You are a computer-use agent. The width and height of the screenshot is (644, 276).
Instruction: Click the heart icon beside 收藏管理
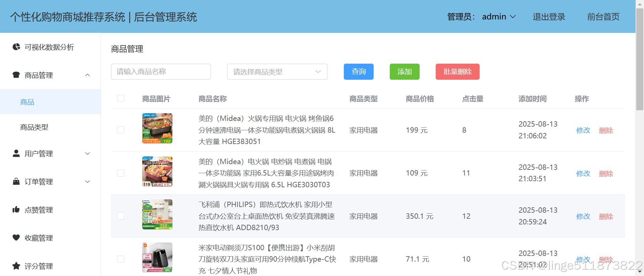(x=16, y=237)
